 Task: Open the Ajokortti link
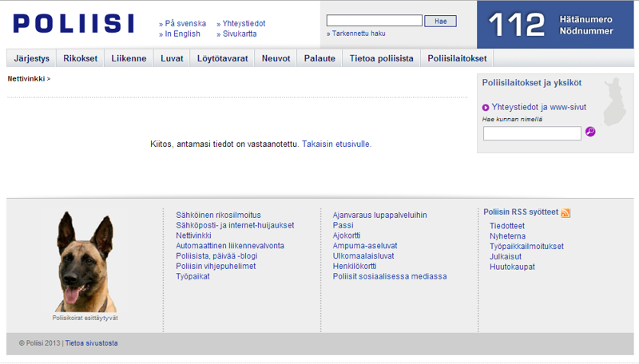pos(347,235)
